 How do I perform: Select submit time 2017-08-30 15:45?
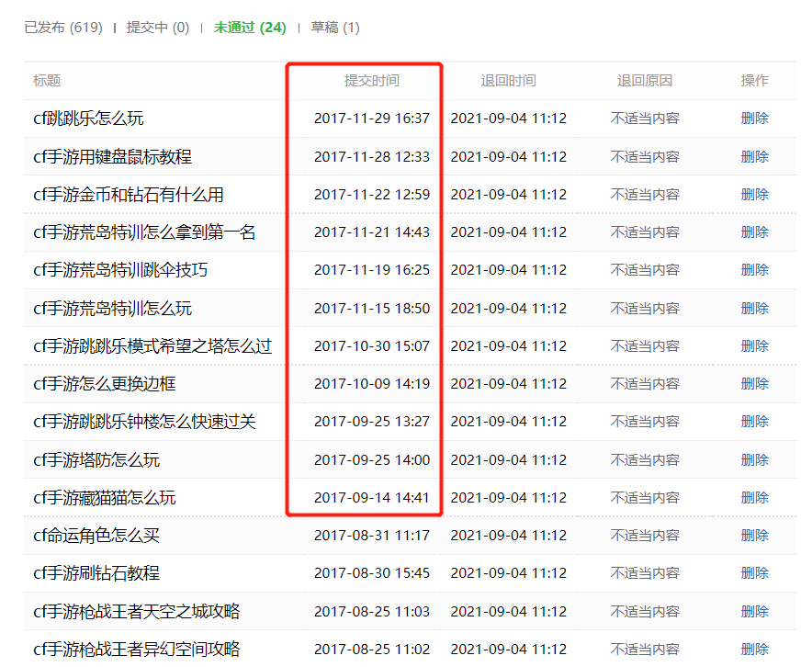click(x=372, y=573)
